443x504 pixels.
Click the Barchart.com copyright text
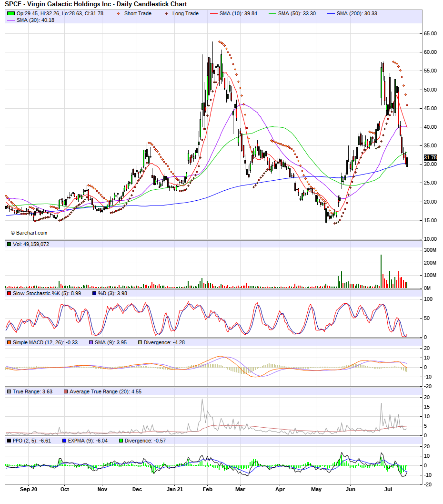(x=29, y=233)
